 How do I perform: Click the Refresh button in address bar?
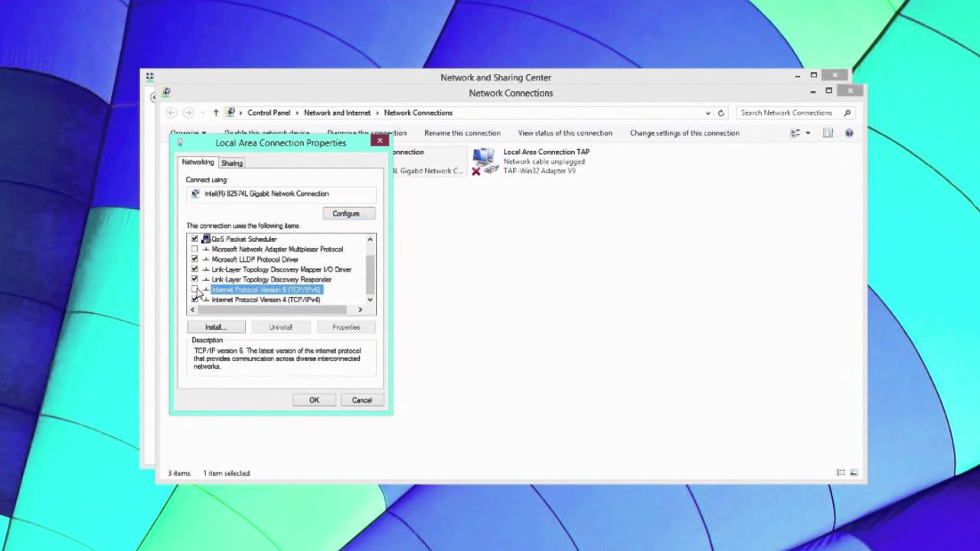720,112
